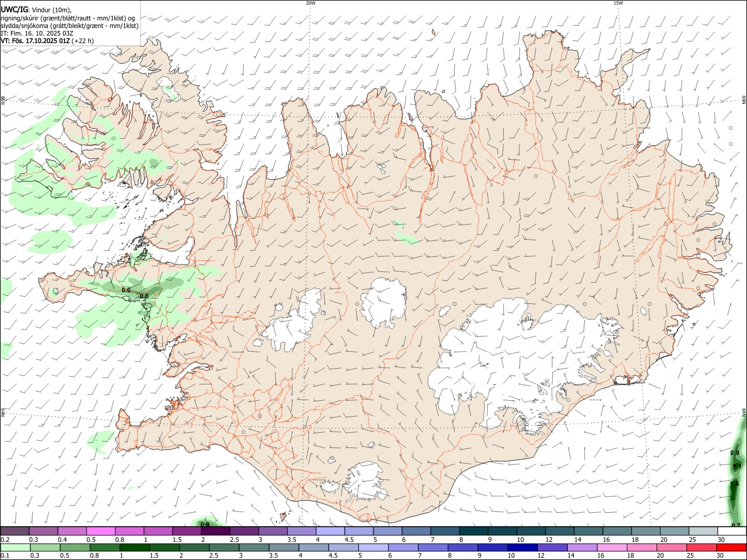
Task: Select the bright magenta 0.5 mm snow swatch
Action: point(100,531)
